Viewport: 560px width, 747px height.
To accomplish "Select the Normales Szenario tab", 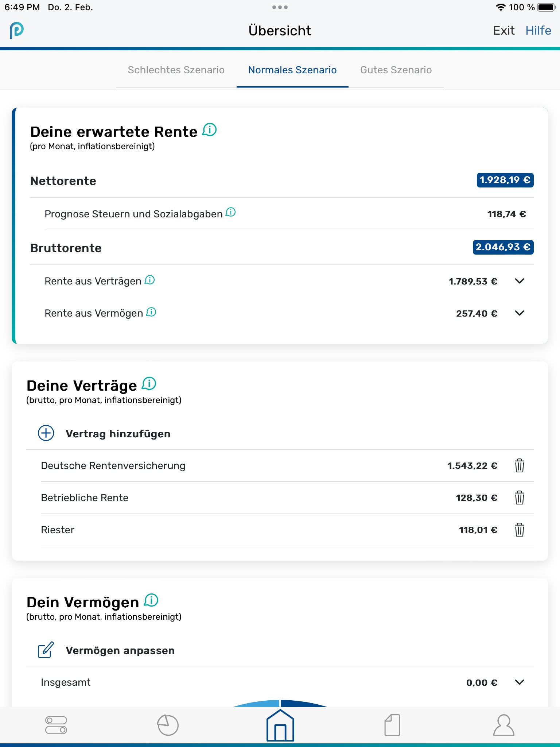I will pyautogui.click(x=292, y=70).
